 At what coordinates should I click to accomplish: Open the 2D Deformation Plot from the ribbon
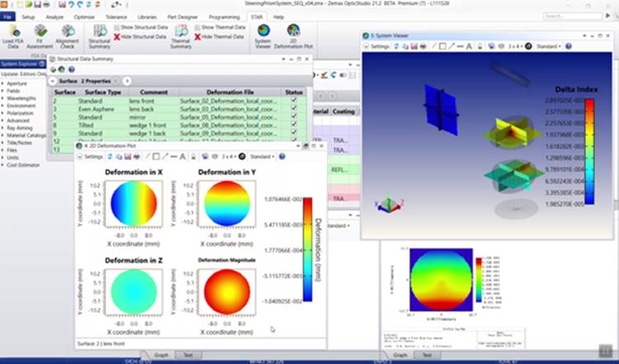(293, 36)
